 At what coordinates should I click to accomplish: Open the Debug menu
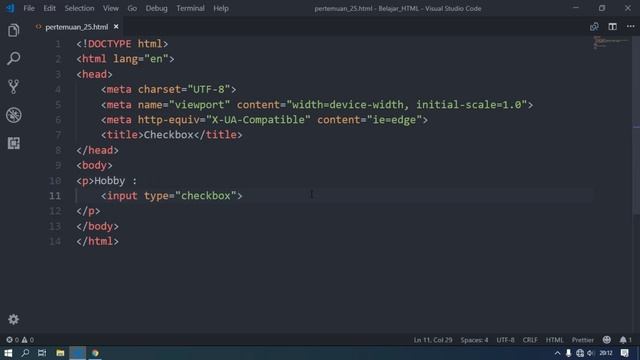click(156, 8)
